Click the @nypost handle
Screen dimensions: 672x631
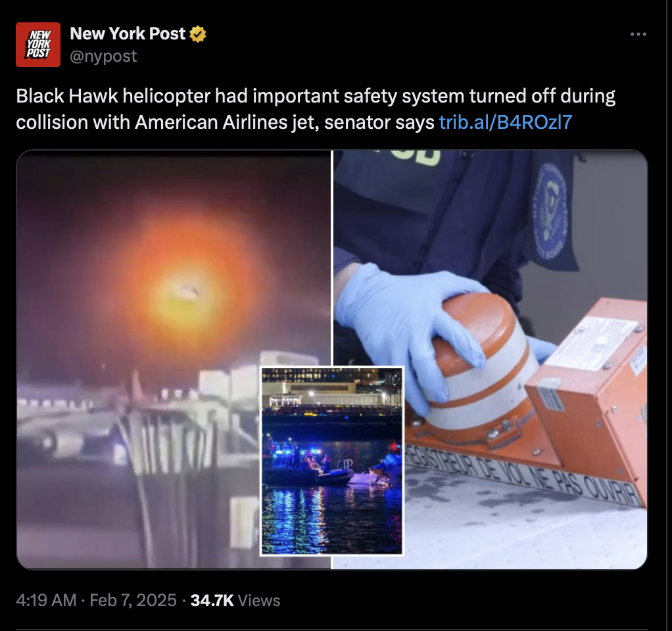(103, 56)
